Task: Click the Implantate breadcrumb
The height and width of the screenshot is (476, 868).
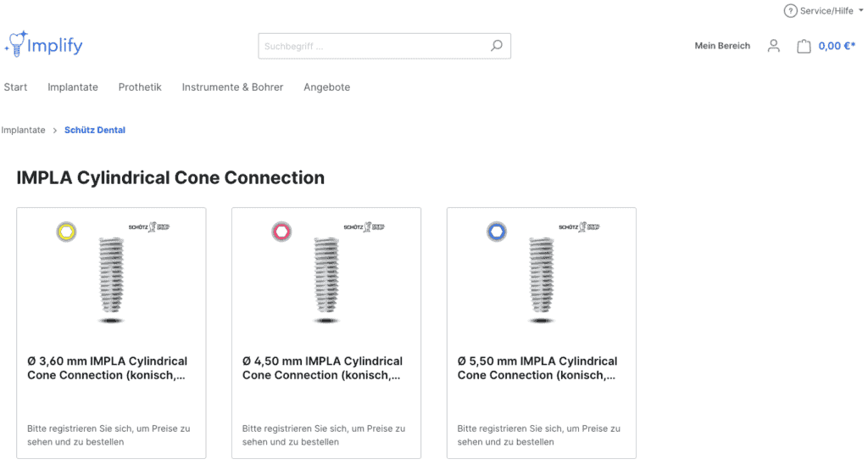Action: click(x=23, y=130)
